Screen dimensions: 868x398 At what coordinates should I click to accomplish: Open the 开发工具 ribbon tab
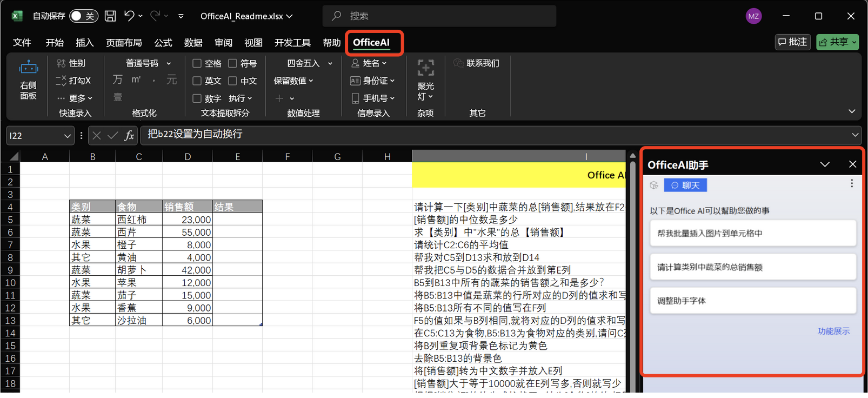point(292,43)
